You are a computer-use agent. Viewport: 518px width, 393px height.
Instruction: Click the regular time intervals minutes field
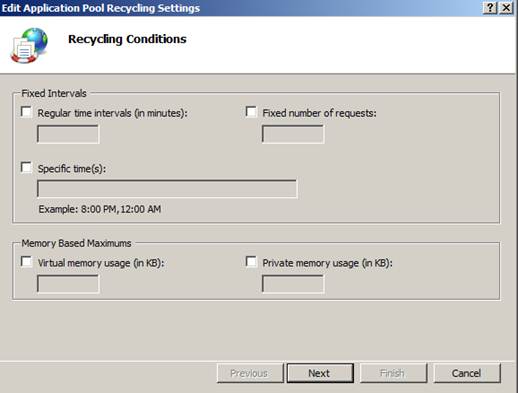68,134
